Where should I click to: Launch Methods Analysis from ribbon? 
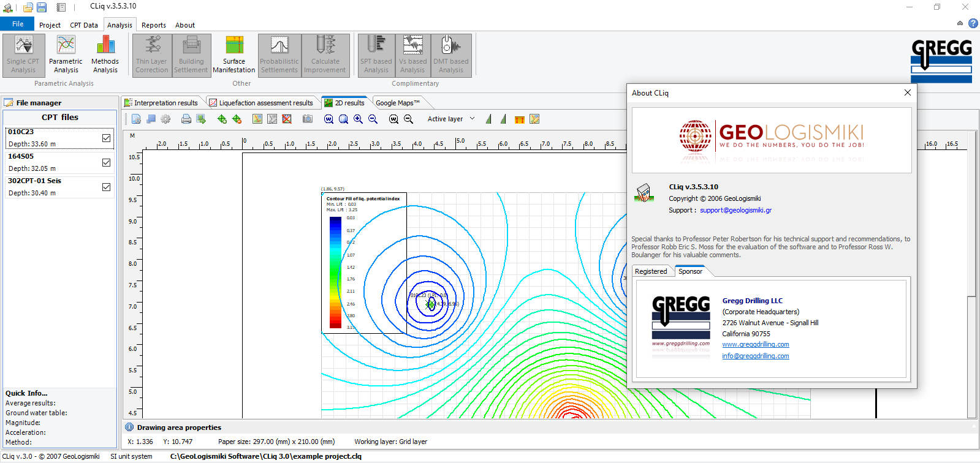pyautogui.click(x=105, y=55)
